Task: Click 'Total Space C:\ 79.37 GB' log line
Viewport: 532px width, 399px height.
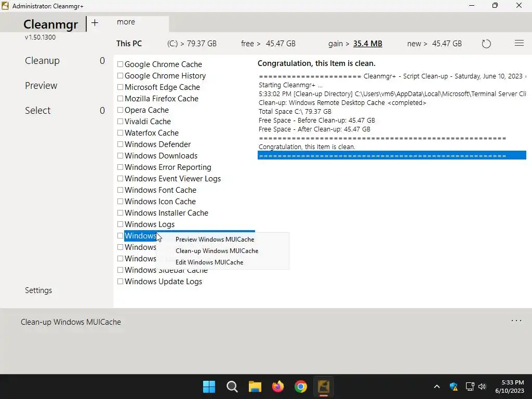Action: click(x=295, y=112)
